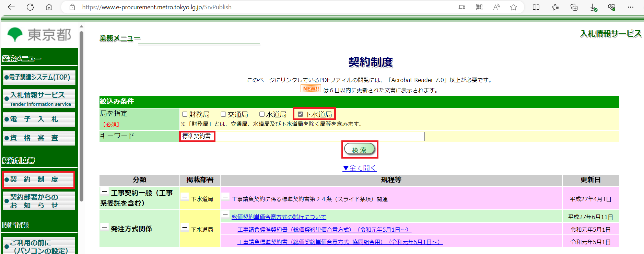Go to browser home page icon
Viewport: 644px width, 254px height.
[49, 7]
